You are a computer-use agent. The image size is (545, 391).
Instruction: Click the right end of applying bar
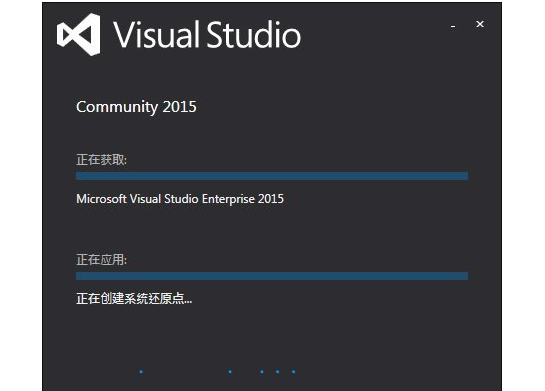click(465, 276)
